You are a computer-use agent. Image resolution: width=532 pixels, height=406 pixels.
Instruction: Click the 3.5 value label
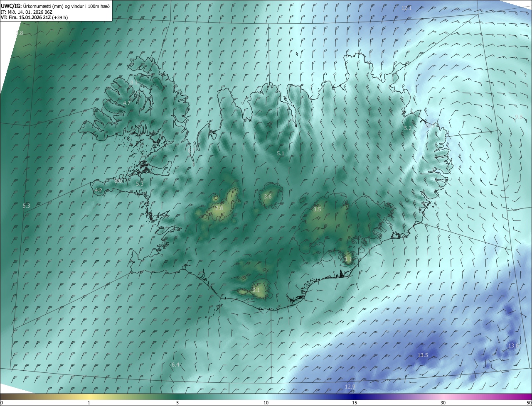[x=317, y=210]
